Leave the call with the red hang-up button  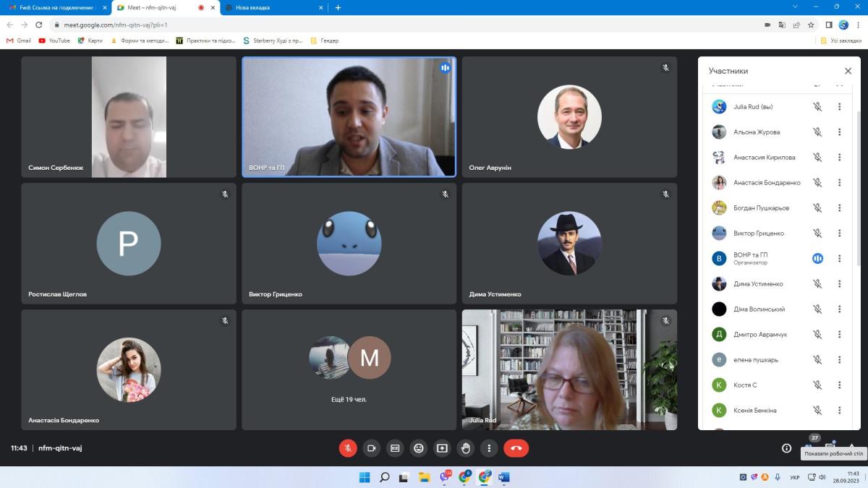(x=516, y=448)
